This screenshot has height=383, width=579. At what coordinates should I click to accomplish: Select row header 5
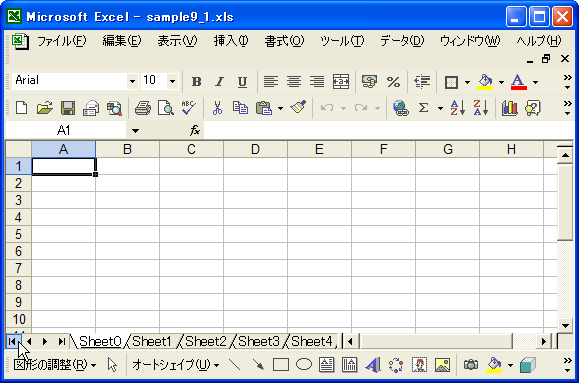pyautogui.click(x=18, y=234)
